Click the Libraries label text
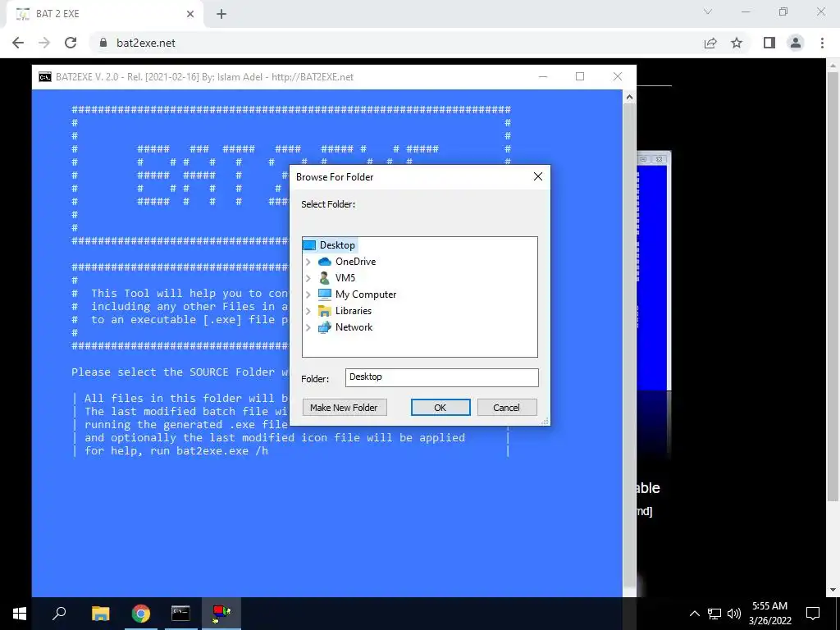 point(354,311)
